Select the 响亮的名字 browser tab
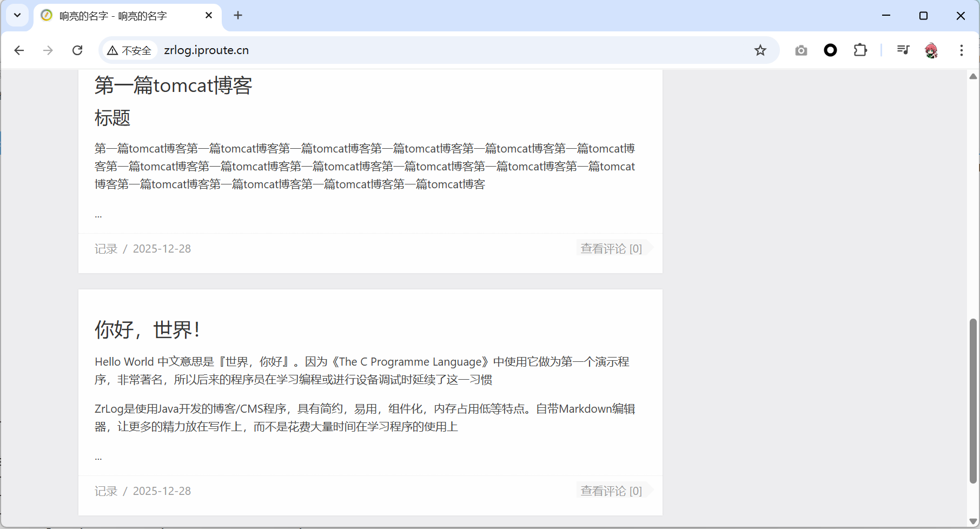Viewport: 980px width, 529px height. pos(114,16)
